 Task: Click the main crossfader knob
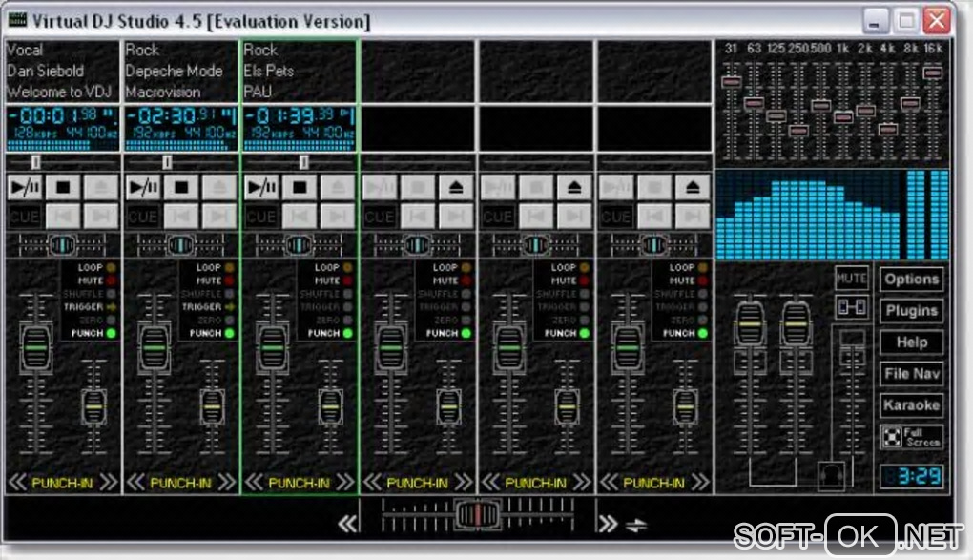pos(478,514)
